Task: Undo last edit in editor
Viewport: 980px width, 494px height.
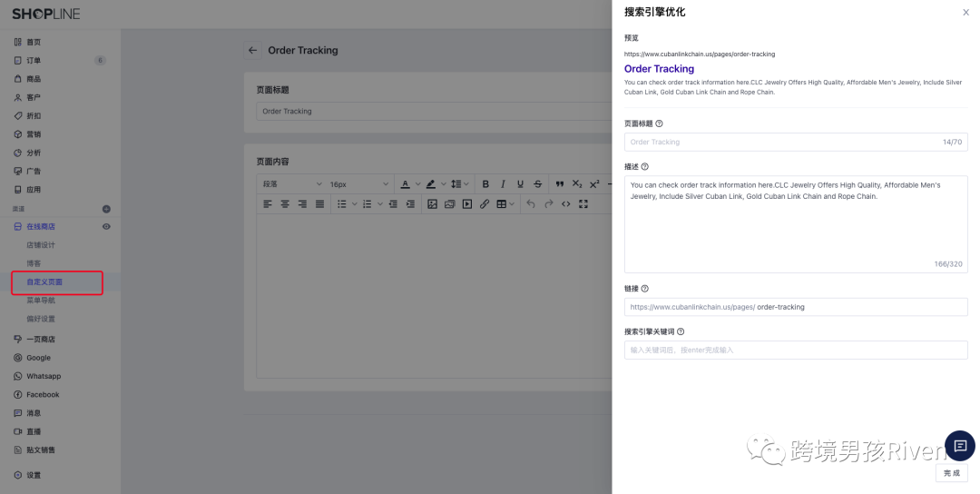Action: [x=531, y=203]
